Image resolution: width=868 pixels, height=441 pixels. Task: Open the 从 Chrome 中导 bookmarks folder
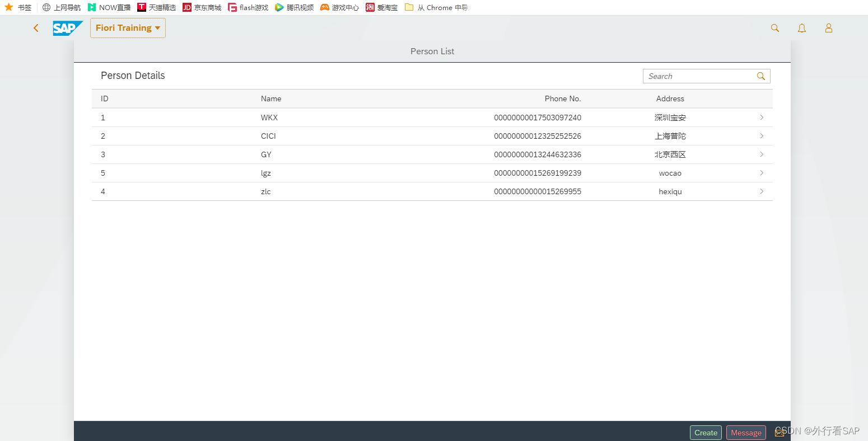437,7
